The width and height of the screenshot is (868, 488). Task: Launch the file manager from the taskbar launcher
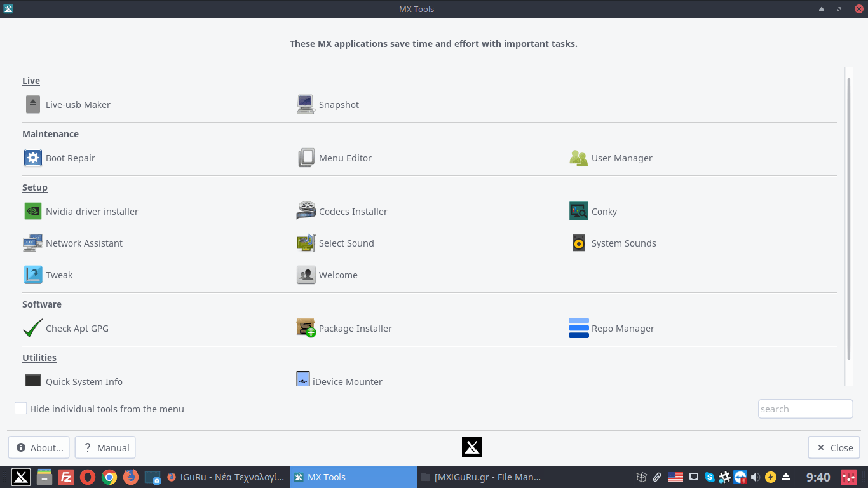44,477
